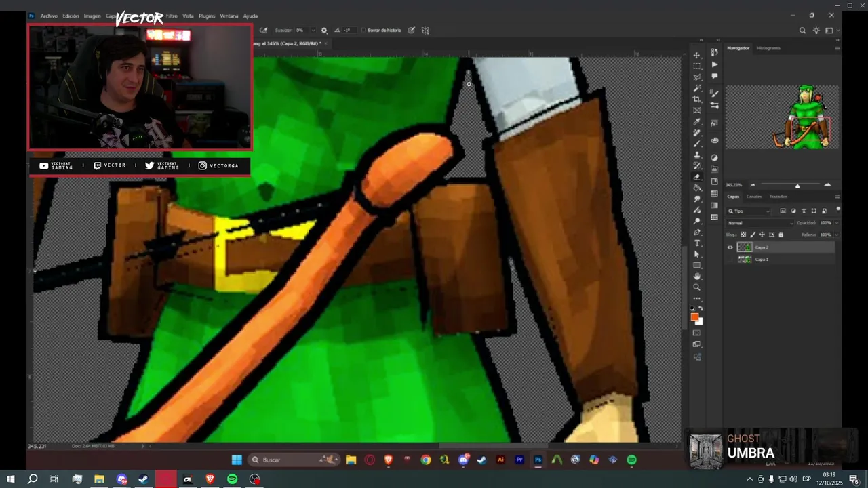Viewport: 868px width, 488px height.
Task: Select the Move tool
Action: point(696,56)
